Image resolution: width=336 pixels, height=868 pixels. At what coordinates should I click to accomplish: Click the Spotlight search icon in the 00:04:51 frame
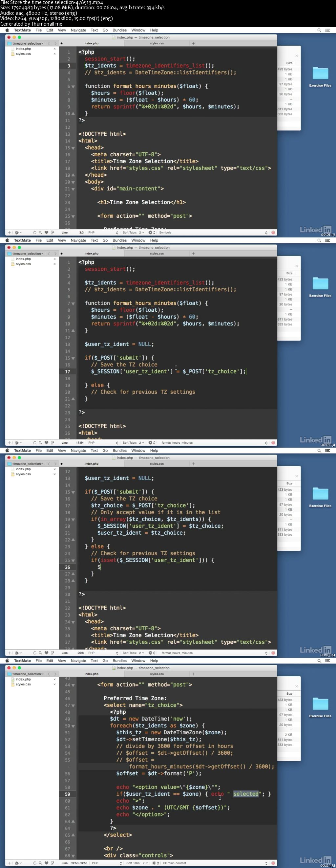pos(319,661)
